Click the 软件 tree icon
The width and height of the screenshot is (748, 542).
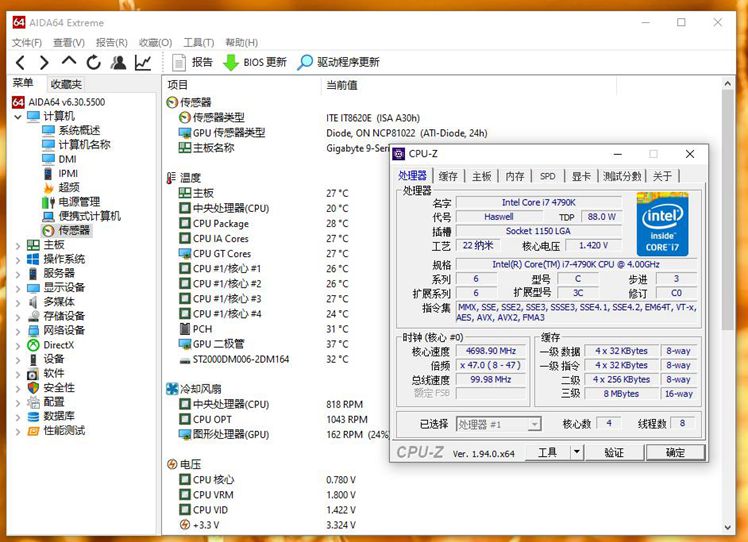33,374
